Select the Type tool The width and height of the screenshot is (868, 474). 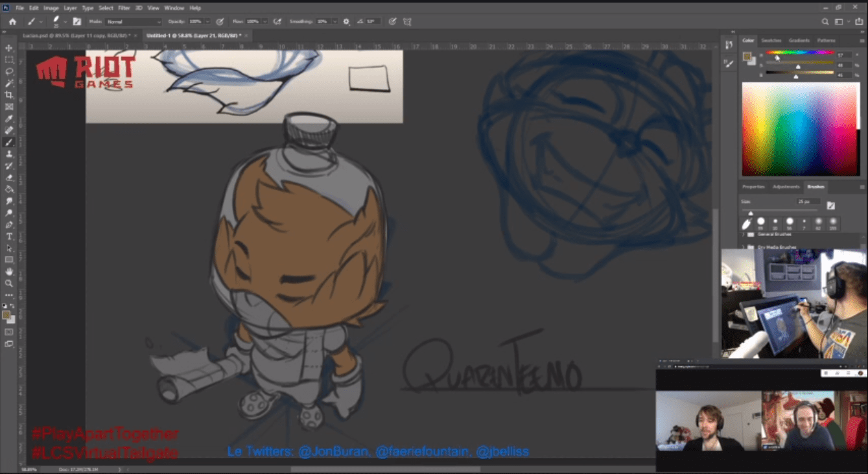(x=9, y=236)
